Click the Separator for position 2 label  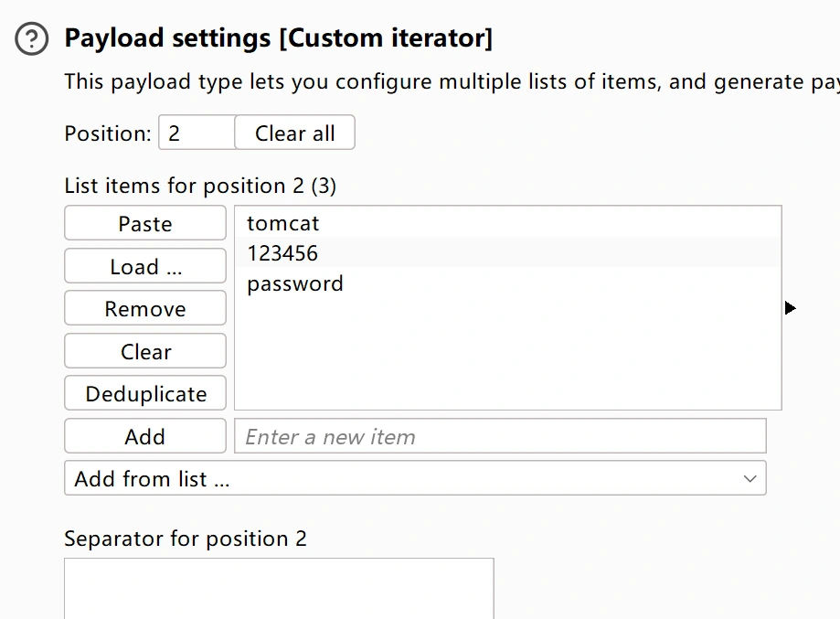[x=186, y=539]
